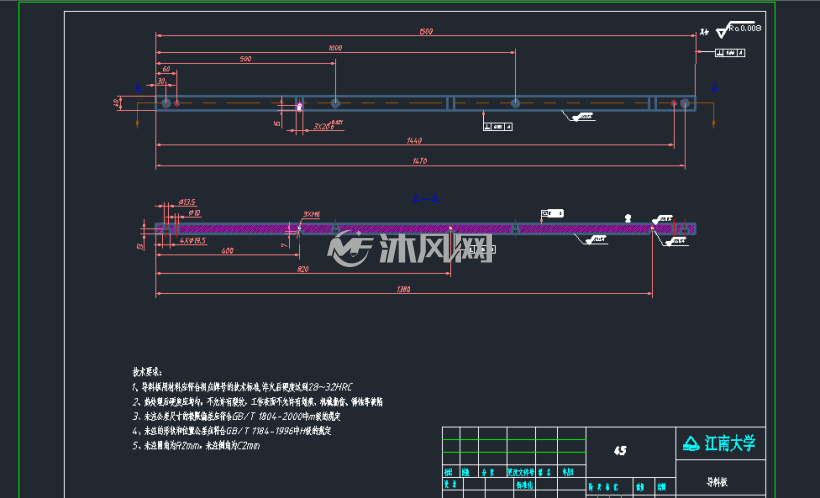Click the magenta slot marker in top view
820x498 pixels.
coord(300,107)
